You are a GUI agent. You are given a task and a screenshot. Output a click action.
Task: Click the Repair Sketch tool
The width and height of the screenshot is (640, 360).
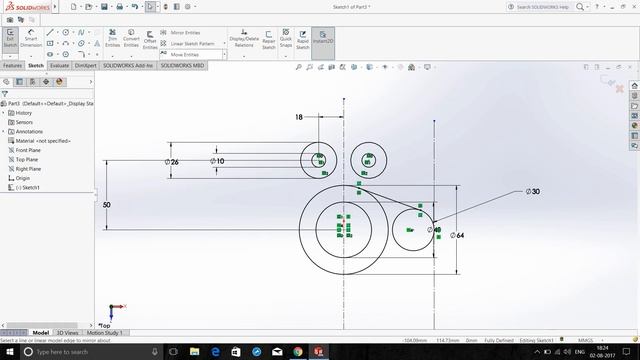[269, 40]
